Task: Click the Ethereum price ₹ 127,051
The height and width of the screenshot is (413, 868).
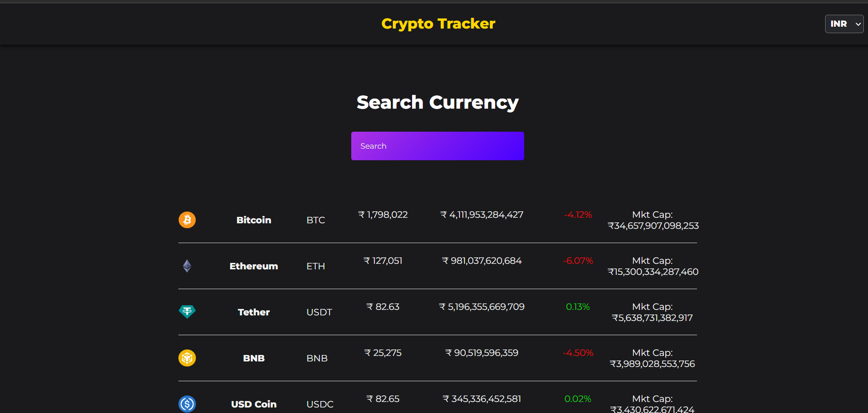Action: click(x=383, y=261)
